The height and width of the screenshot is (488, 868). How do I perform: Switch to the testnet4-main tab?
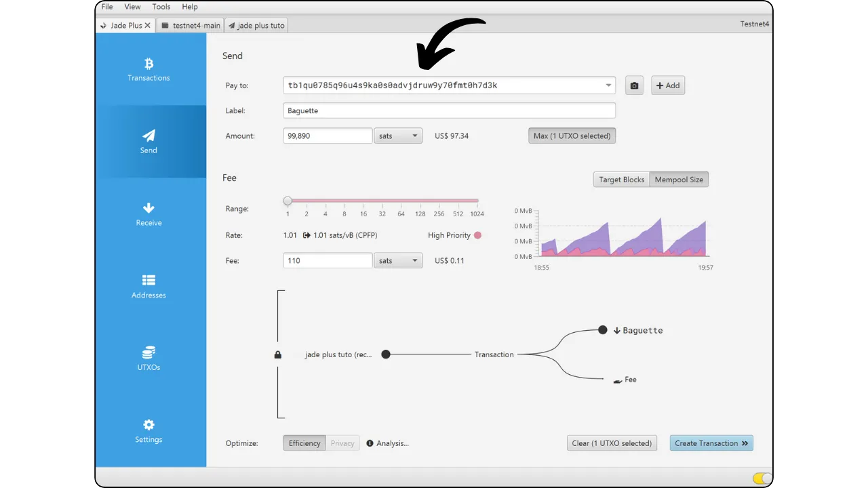(191, 25)
